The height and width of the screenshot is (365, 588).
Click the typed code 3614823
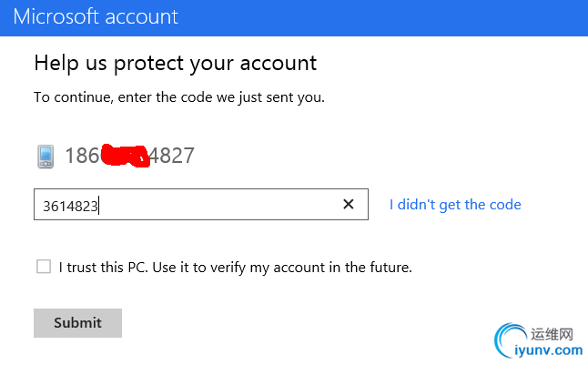pos(71,206)
